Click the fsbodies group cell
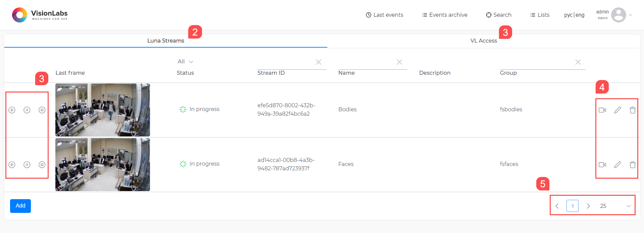Screen dimensions: 644x233 click(x=511, y=109)
